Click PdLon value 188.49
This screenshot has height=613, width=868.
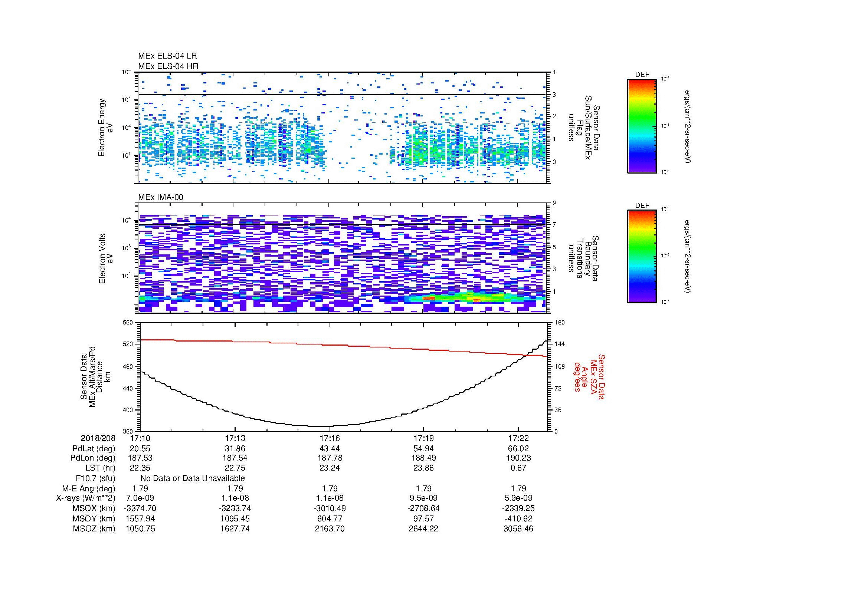[x=424, y=458]
